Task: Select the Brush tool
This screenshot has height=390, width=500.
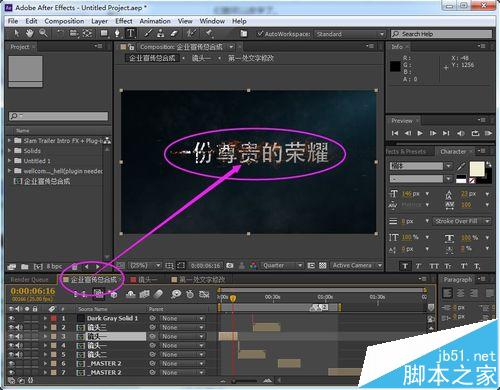Action: tap(148, 33)
